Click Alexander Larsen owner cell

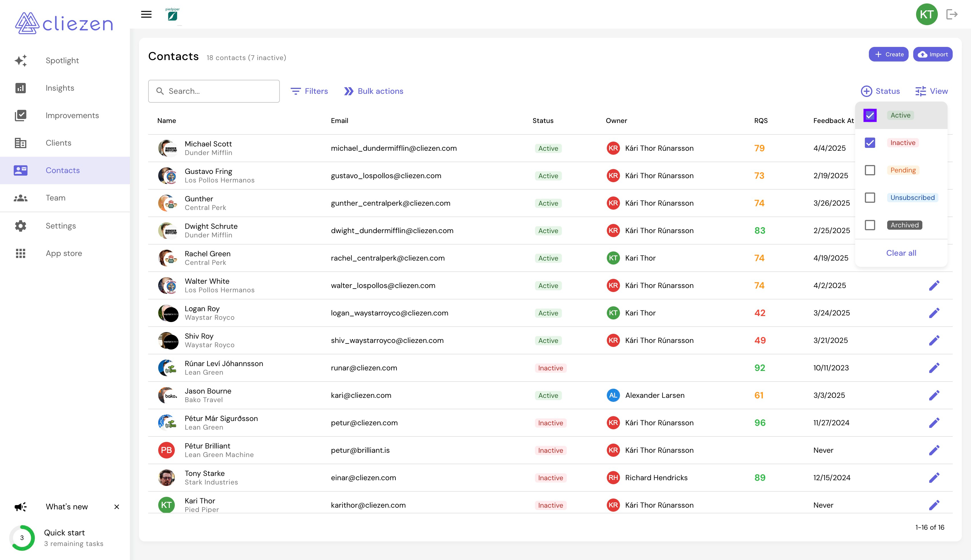[x=645, y=395]
